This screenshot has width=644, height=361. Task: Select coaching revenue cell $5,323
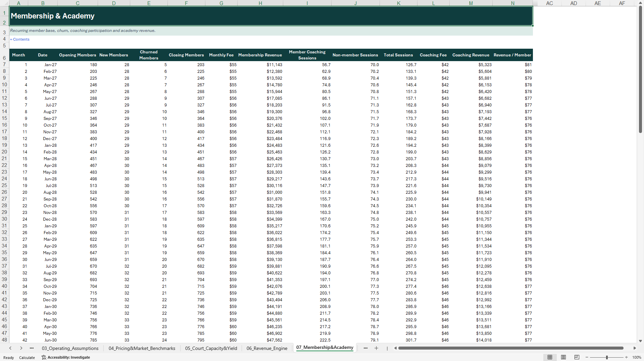(x=471, y=64)
